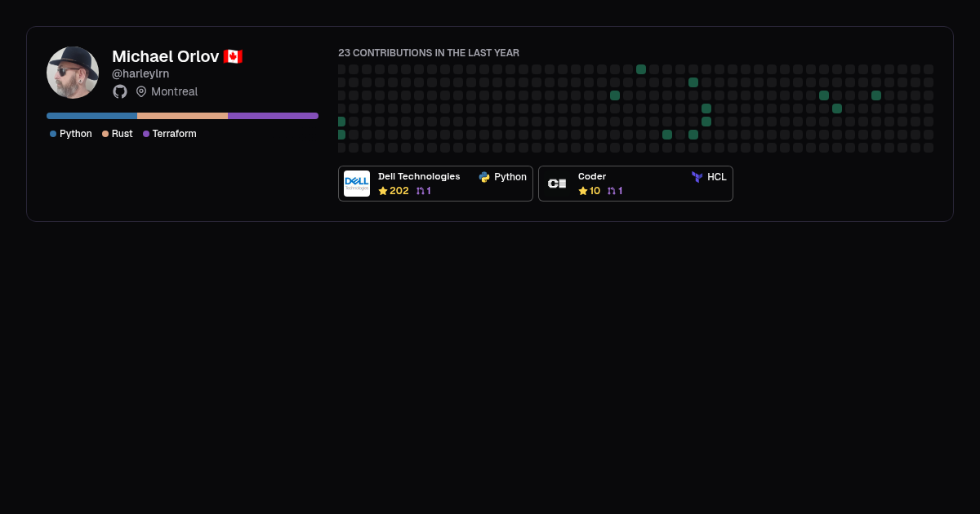
Task: Click the orange Rust legend dot
Action: (x=105, y=134)
